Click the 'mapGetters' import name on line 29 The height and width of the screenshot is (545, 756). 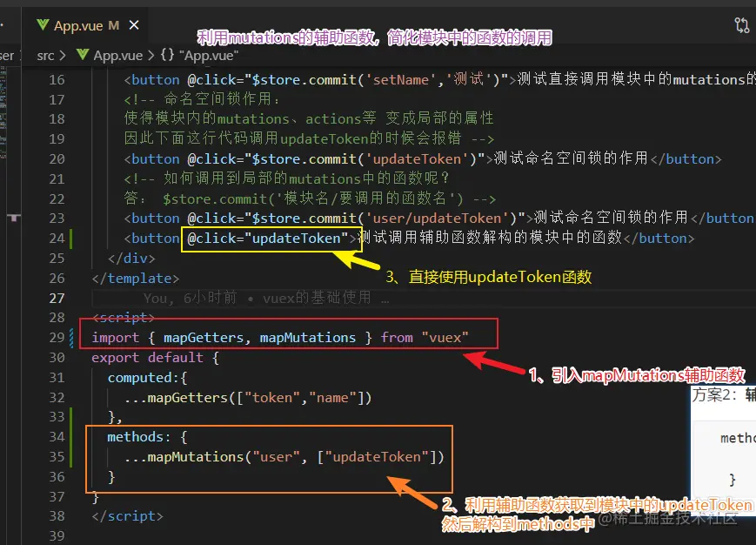tap(204, 338)
